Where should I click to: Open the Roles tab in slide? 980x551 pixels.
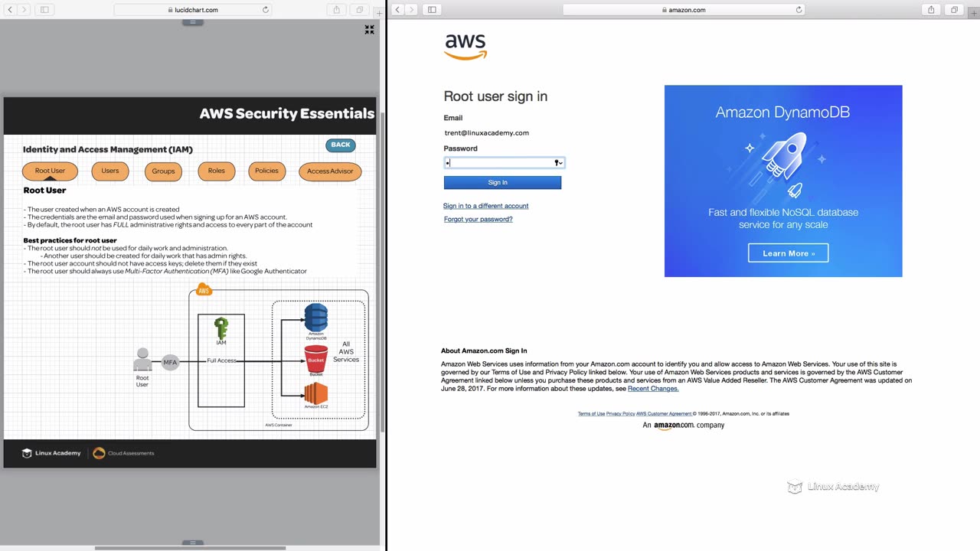[x=216, y=171]
